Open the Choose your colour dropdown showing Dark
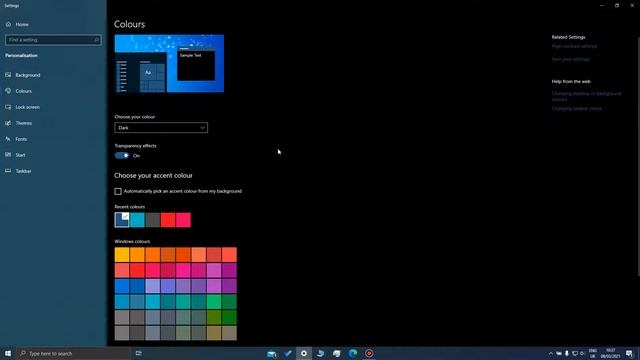Image resolution: width=640 pixels, height=360 pixels. [x=161, y=128]
